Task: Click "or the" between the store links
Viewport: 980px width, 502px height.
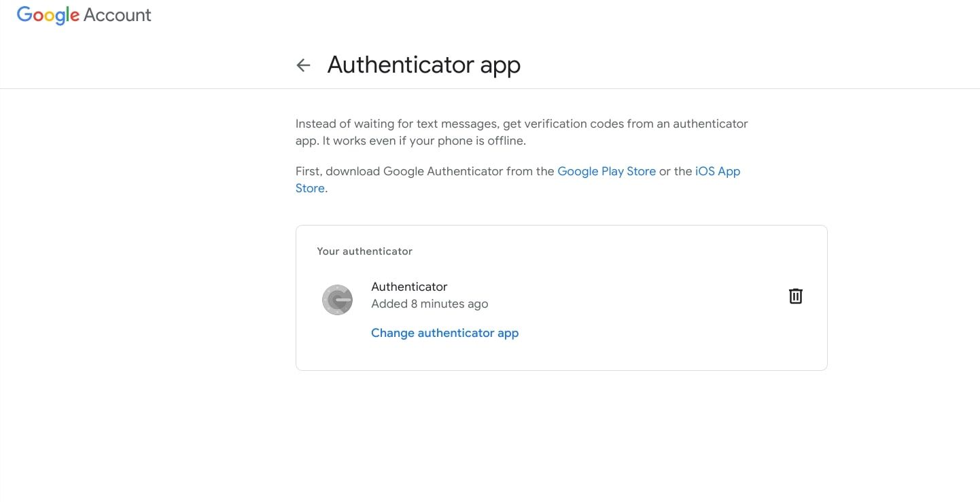Action: pyautogui.click(x=676, y=171)
